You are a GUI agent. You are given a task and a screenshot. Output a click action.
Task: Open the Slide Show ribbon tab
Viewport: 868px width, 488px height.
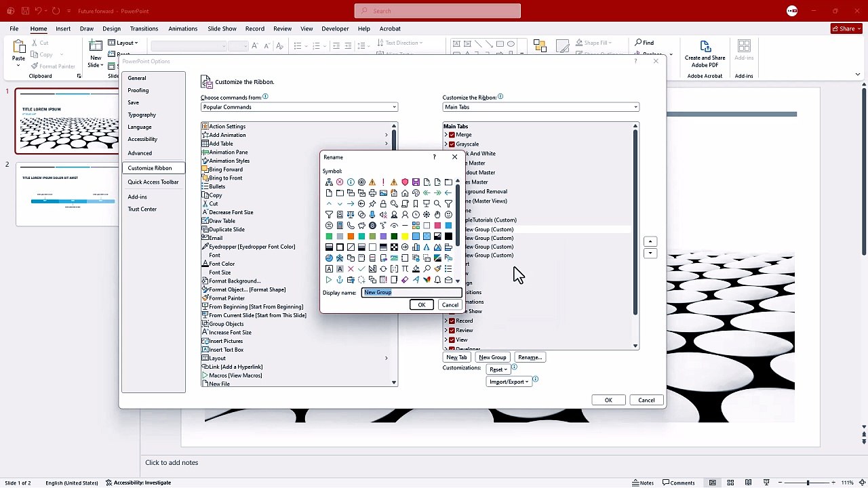pyautogui.click(x=222, y=28)
